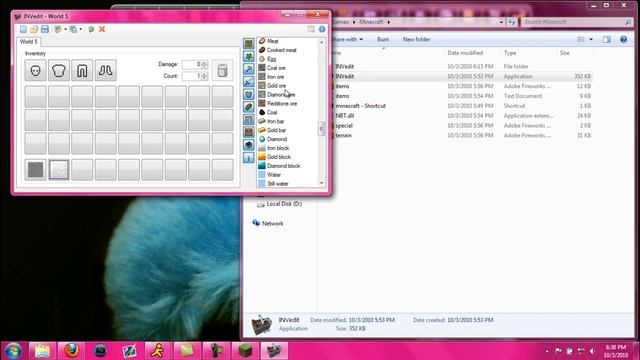Sort by Size column header in Explorer

(564, 53)
